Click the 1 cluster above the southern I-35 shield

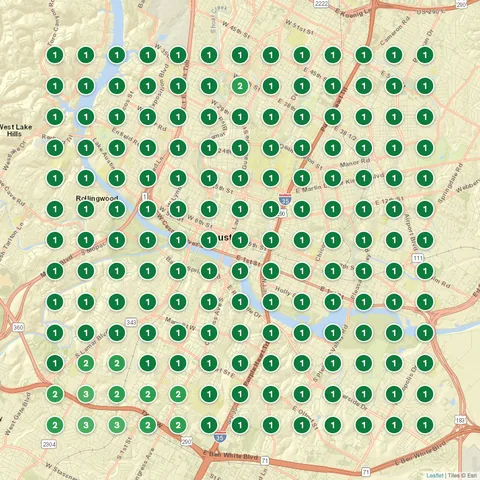coord(209,425)
